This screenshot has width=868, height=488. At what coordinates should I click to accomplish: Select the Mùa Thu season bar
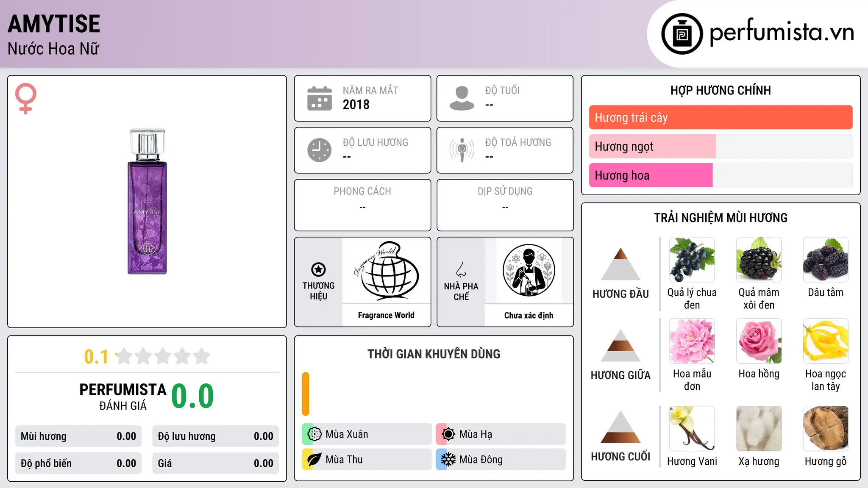(367, 460)
